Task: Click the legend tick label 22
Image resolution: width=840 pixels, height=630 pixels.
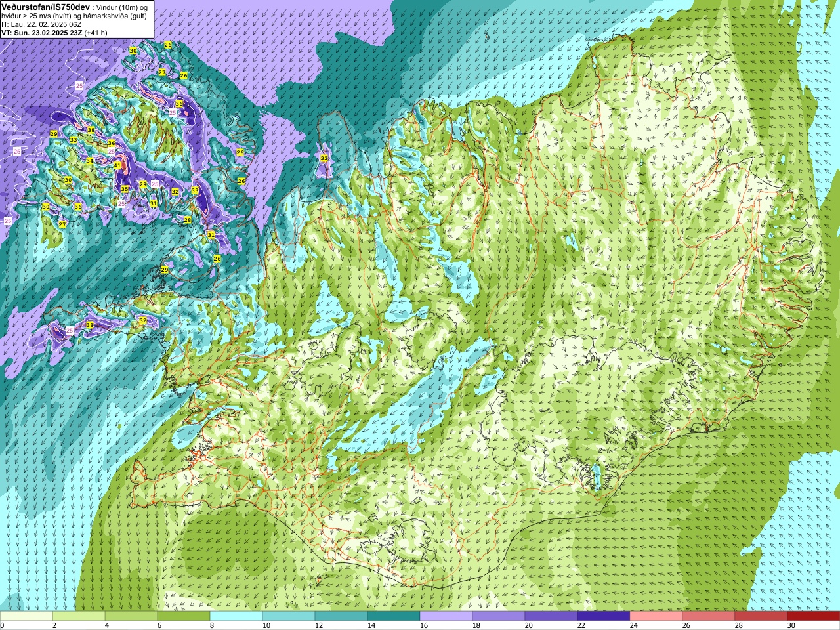Action: point(581,625)
